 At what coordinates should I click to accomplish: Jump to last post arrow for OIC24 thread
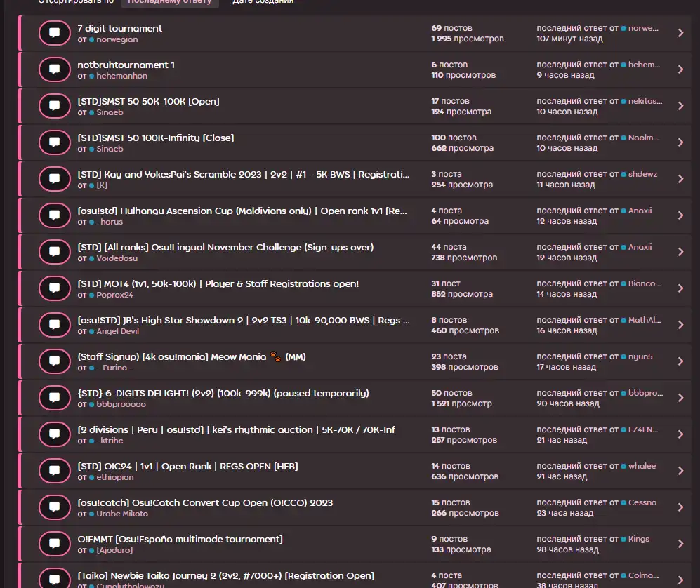(681, 471)
